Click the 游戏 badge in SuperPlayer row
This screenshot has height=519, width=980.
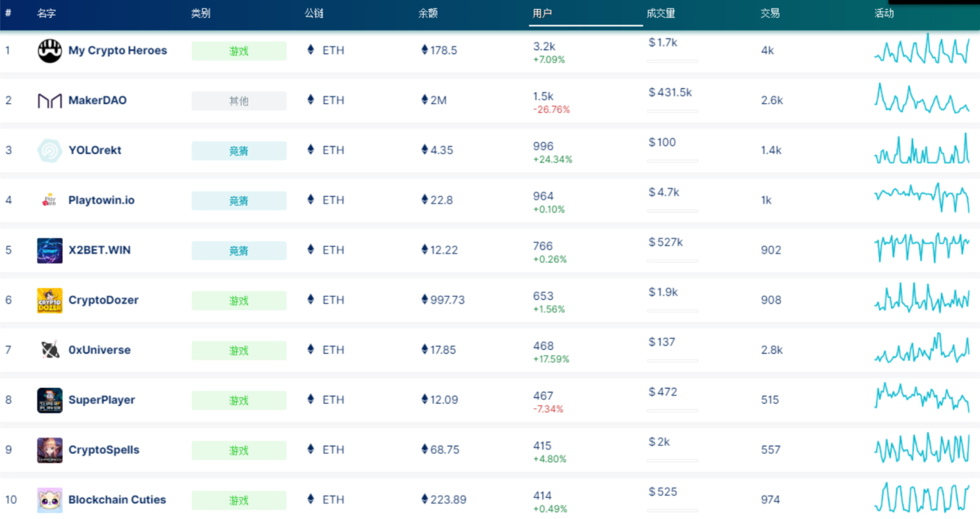(x=239, y=401)
